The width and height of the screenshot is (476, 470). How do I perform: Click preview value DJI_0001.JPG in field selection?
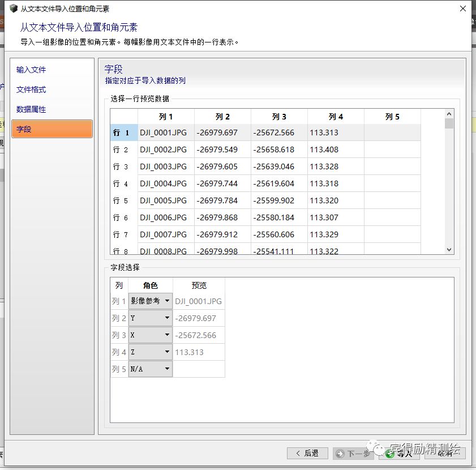coord(199,301)
